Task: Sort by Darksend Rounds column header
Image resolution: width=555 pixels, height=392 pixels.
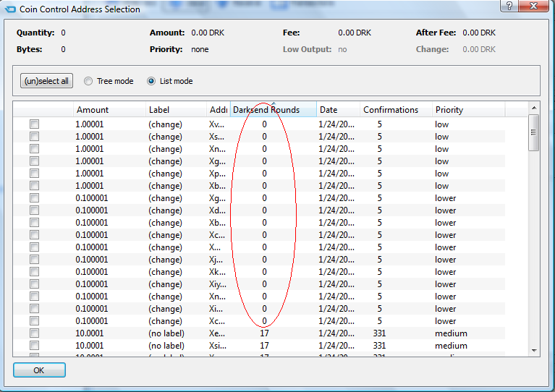Action: coord(274,110)
